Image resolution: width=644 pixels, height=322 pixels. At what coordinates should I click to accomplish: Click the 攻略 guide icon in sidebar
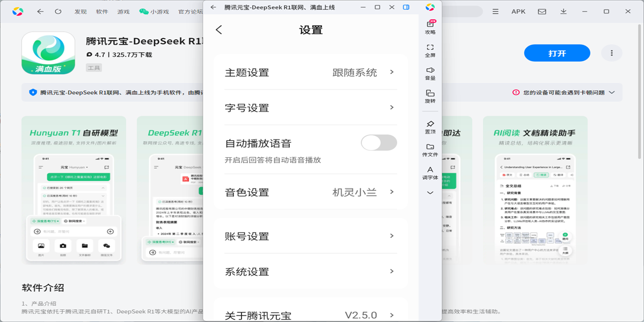click(430, 27)
